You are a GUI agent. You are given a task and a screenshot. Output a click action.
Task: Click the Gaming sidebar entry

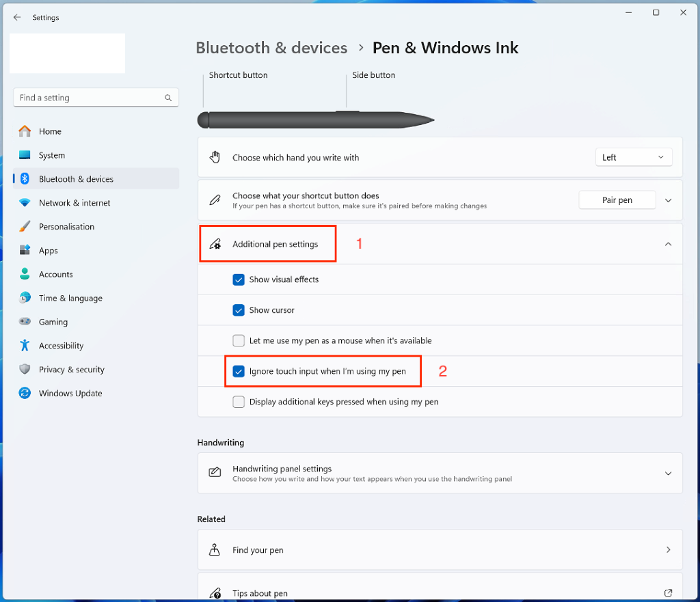(x=96, y=322)
